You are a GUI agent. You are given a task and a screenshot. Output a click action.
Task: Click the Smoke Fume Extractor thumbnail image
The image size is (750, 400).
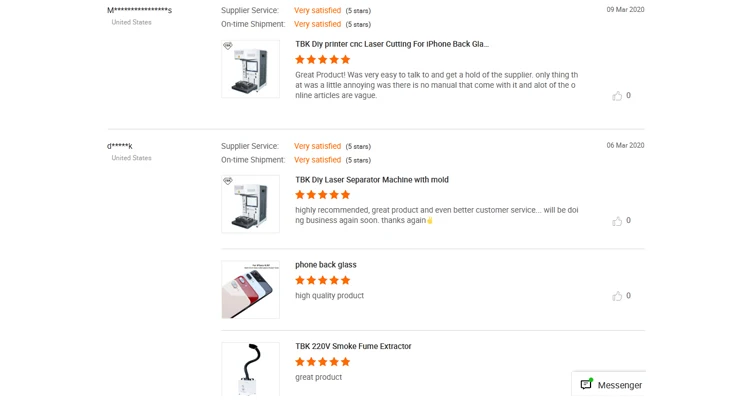point(250,370)
